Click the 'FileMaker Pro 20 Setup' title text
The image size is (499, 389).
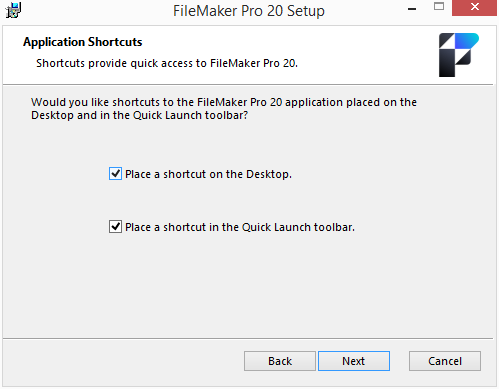pyautogui.click(x=249, y=11)
